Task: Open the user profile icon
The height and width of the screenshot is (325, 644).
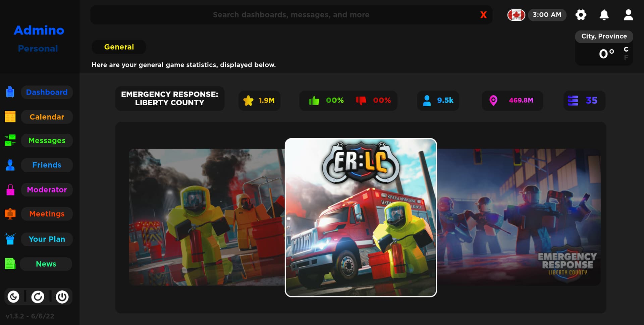Action: click(628, 15)
